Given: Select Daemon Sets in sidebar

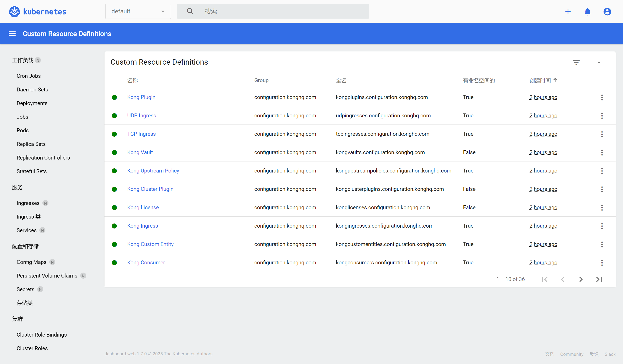Looking at the screenshot, I should [x=32, y=90].
